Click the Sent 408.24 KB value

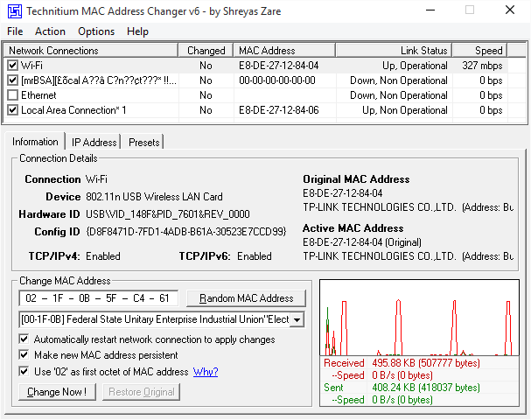click(x=426, y=388)
